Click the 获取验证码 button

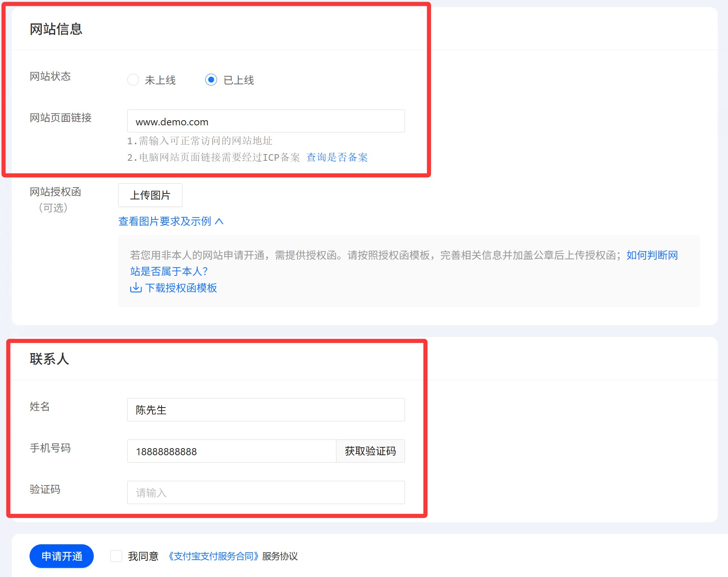[370, 451]
